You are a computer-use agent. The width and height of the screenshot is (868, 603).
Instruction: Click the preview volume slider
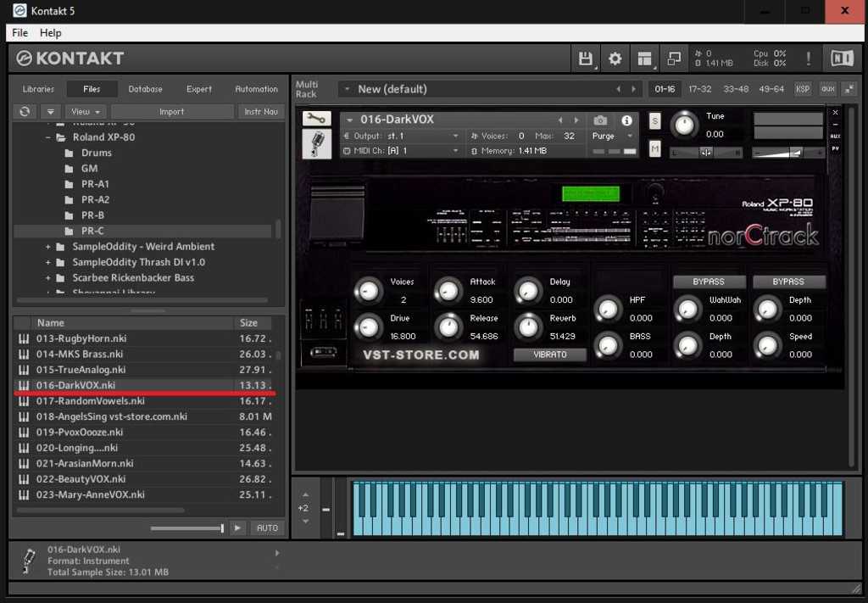pyautogui.click(x=186, y=528)
